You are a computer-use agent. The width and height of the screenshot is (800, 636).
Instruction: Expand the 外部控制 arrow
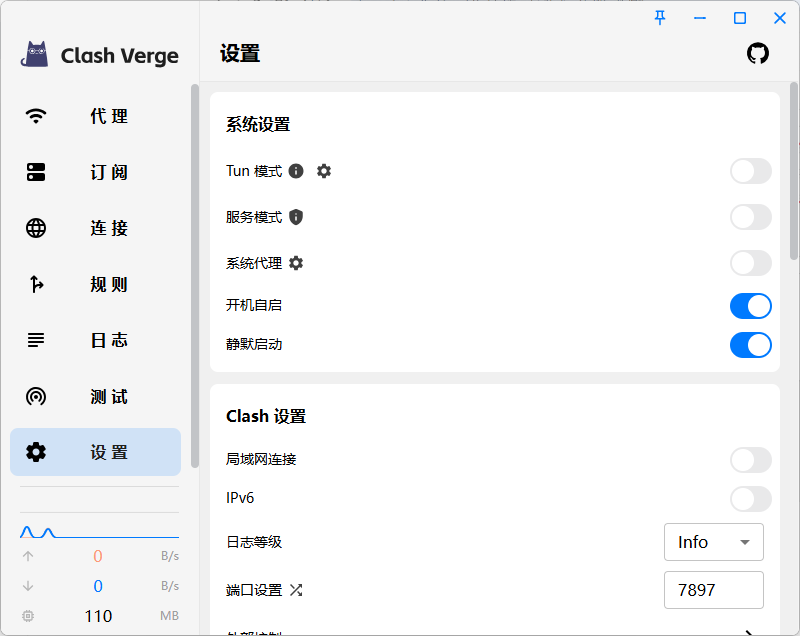point(750,630)
